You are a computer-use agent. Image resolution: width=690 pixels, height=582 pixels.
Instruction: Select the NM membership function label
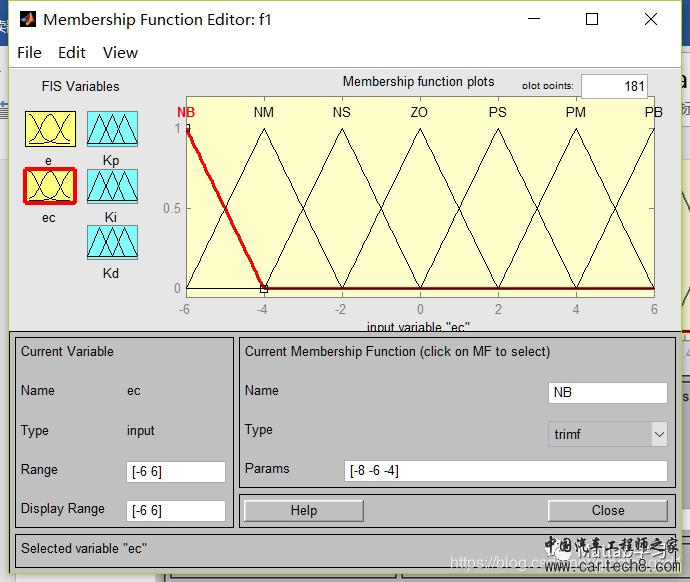click(x=264, y=112)
